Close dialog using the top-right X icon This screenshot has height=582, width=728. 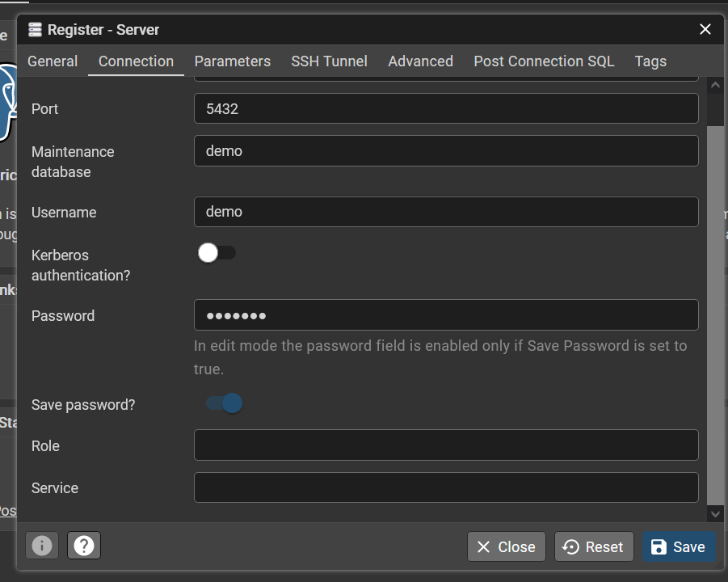coord(705,30)
